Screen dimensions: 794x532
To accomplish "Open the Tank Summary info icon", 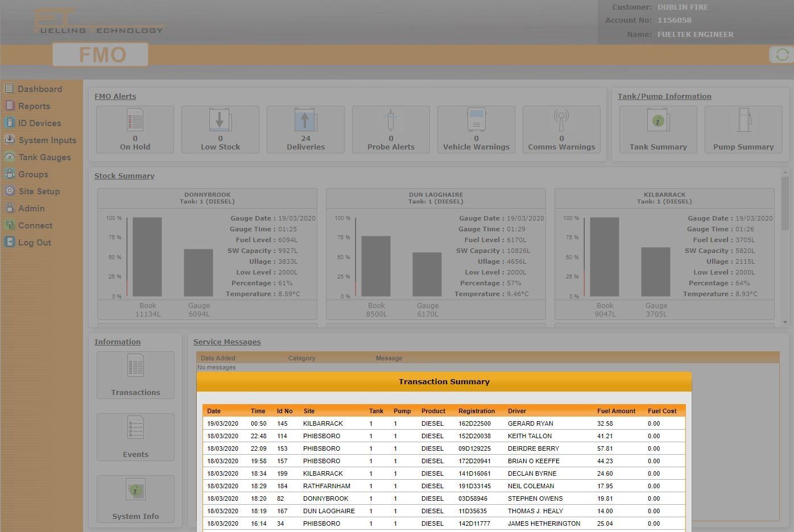I will 658,120.
